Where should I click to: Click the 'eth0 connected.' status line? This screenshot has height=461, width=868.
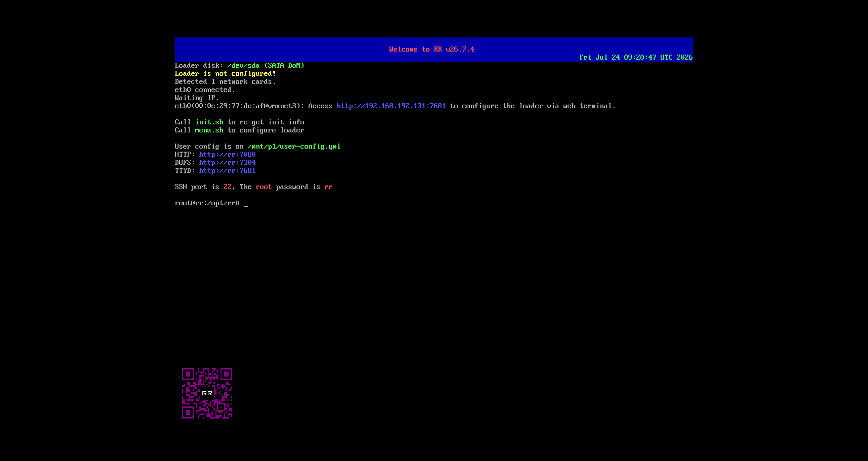point(205,90)
